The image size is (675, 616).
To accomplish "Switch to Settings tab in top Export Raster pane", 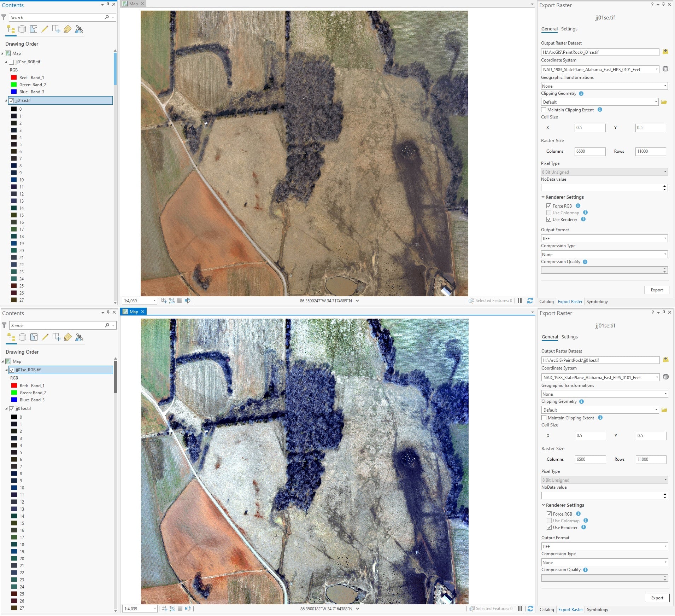I will pyautogui.click(x=569, y=29).
